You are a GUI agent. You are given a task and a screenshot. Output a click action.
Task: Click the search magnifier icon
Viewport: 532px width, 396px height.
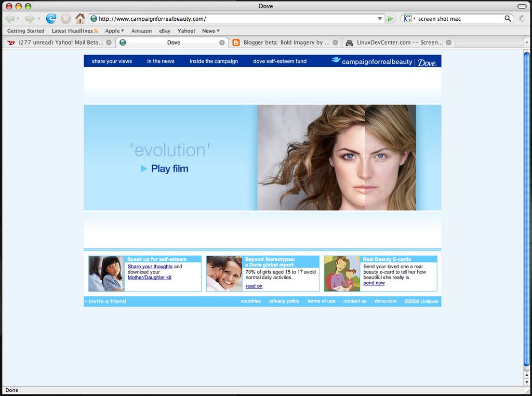point(508,18)
